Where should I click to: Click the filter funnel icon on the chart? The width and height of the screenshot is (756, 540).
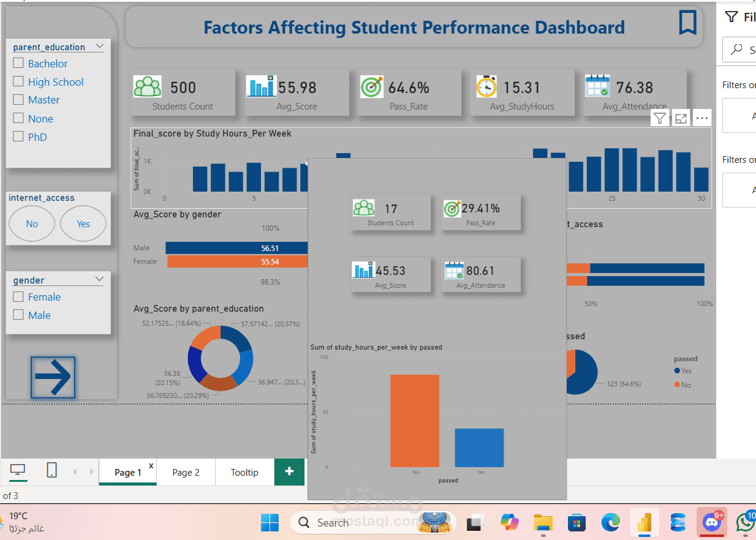(x=659, y=119)
